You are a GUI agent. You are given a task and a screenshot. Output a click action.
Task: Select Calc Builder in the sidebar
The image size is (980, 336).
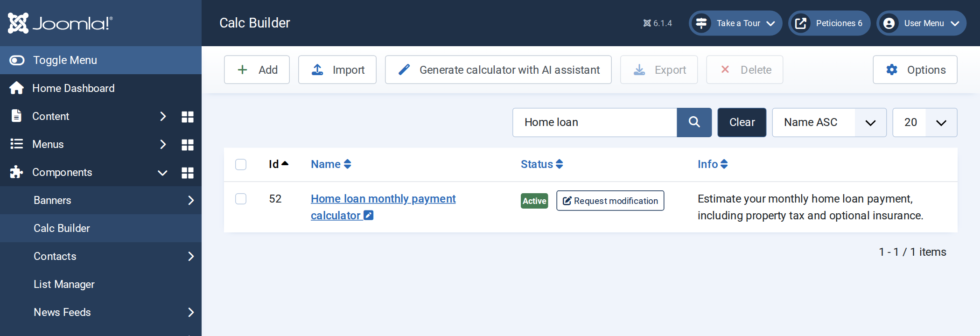click(101, 228)
